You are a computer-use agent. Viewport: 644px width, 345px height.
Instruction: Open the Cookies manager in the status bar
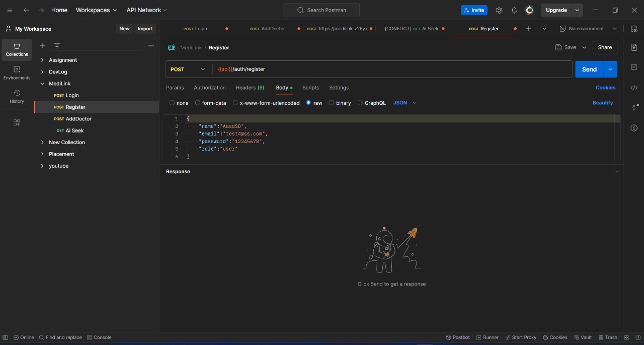point(555,337)
